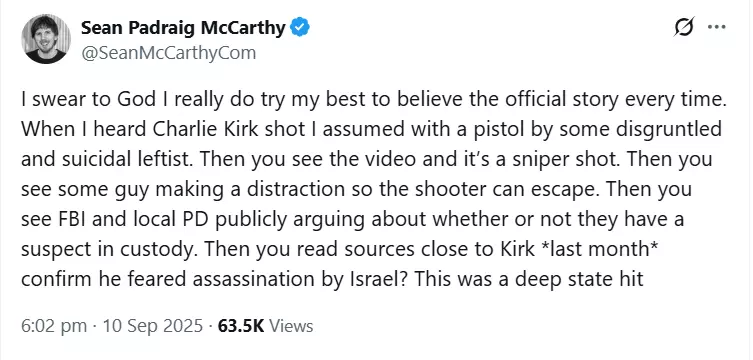Viewport: 753px width, 360px height.
Task: Click the display name Sean Padraig McCarthy
Action: tap(183, 28)
